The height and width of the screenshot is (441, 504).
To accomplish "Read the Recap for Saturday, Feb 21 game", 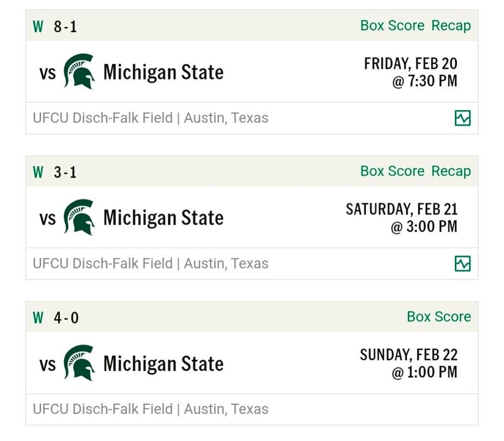I will point(451,172).
